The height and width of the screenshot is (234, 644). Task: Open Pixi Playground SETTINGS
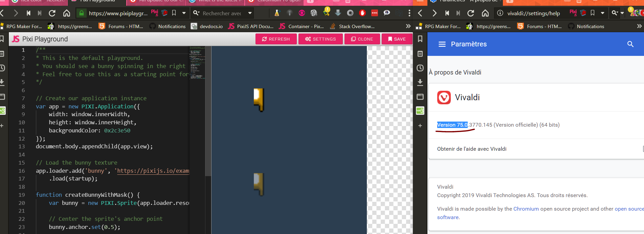320,39
